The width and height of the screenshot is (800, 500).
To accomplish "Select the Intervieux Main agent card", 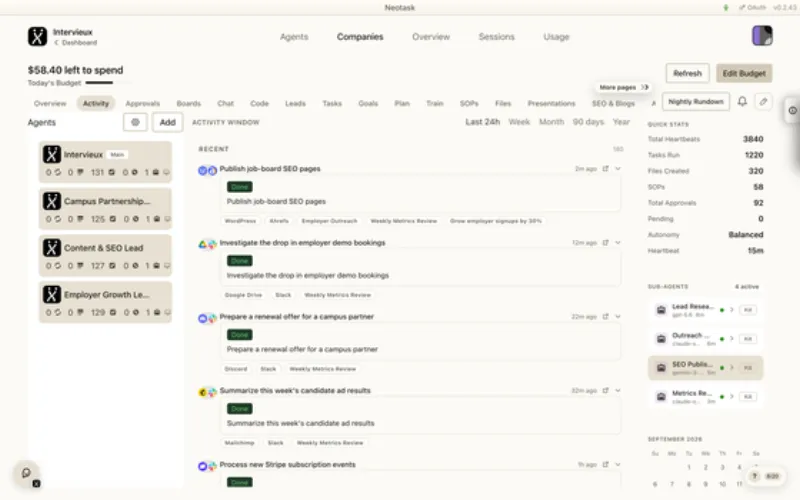I will (x=105, y=162).
